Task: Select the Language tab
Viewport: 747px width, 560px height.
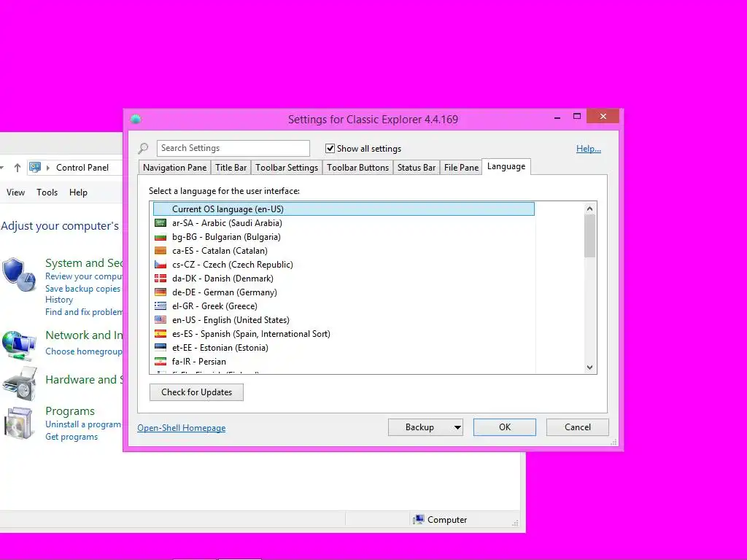Action: click(506, 166)
